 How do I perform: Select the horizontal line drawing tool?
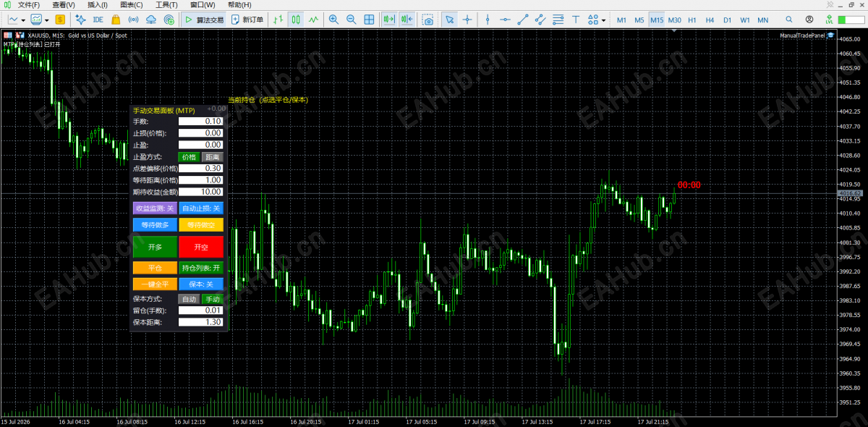point(505,20)
